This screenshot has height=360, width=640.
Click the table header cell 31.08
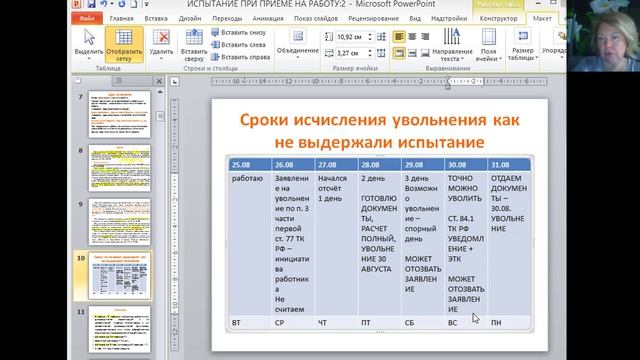[509, 164]
